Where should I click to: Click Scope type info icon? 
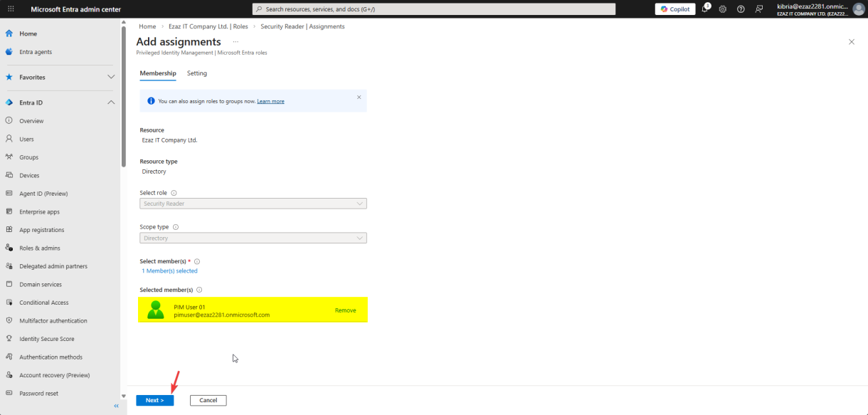(176, 227)
